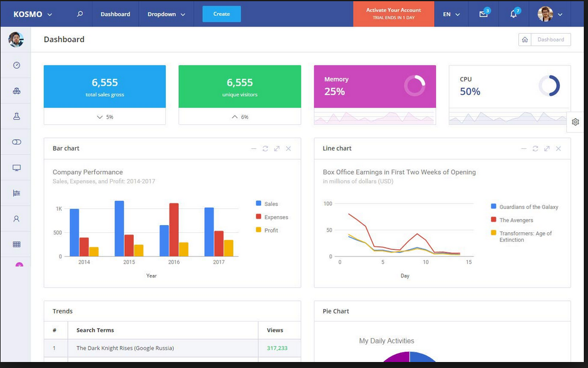The image size is (588, 368).
Task: Toggle Guardians of the Galaxy legend
Action: tap(524, 207)
